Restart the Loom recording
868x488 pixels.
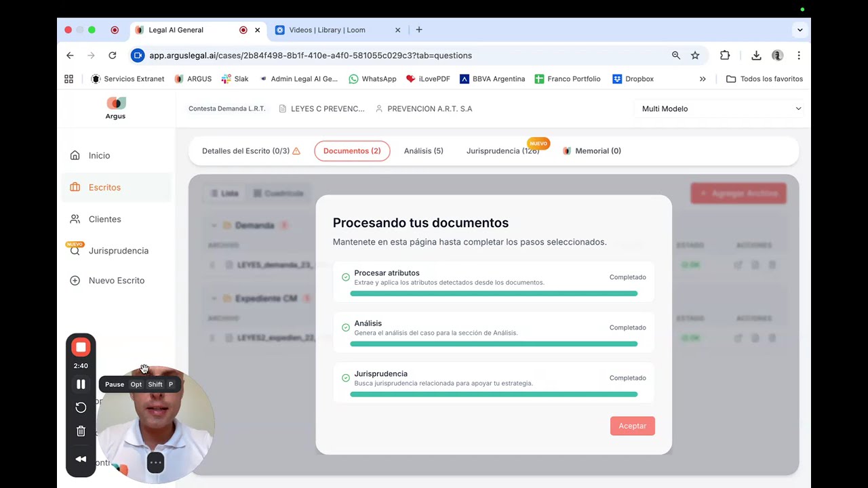coord(81,407)
